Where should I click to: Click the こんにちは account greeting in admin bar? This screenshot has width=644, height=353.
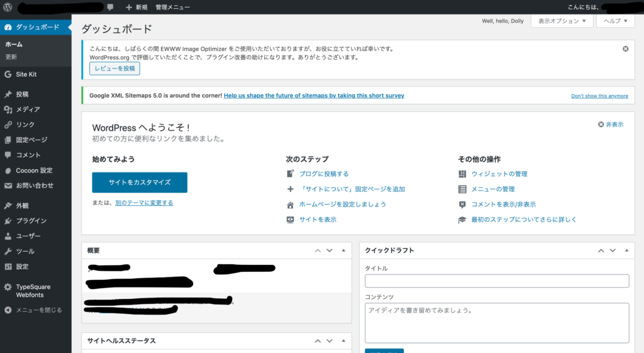pos(583,7)
